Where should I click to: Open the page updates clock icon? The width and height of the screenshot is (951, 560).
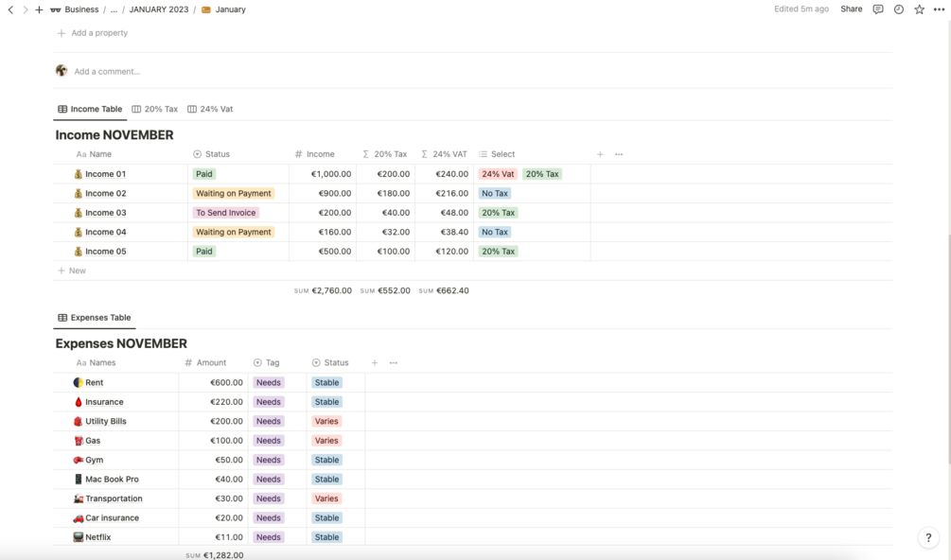click(x=899, y=9)
